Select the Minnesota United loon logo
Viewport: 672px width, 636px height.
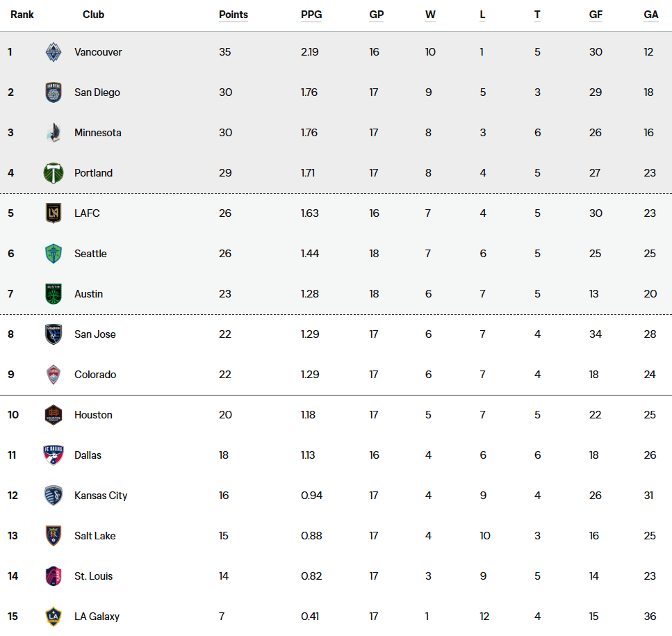pyautogui.click(x=54, y=133)
